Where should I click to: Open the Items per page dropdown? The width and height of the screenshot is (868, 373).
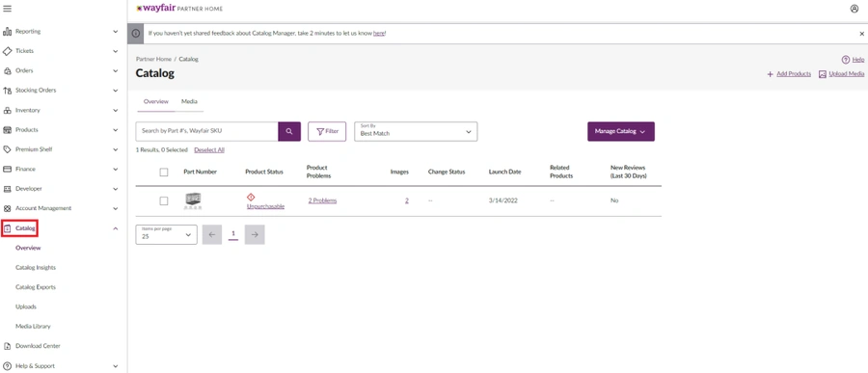[x=167, y=234]
